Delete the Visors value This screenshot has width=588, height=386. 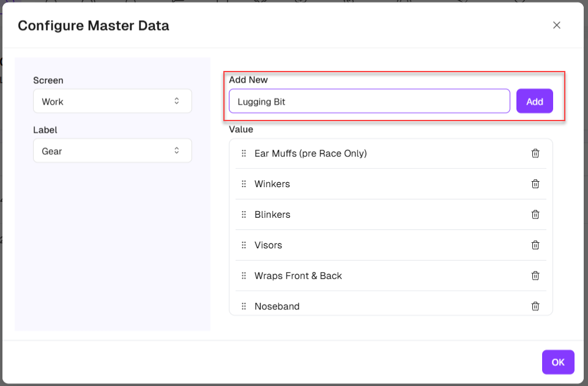(535, 245)
